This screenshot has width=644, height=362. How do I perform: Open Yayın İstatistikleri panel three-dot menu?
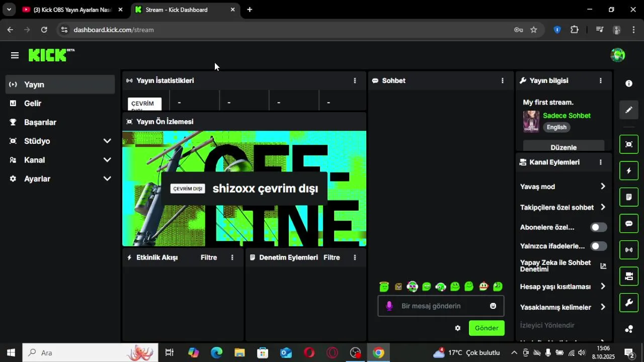pos(355,80)
